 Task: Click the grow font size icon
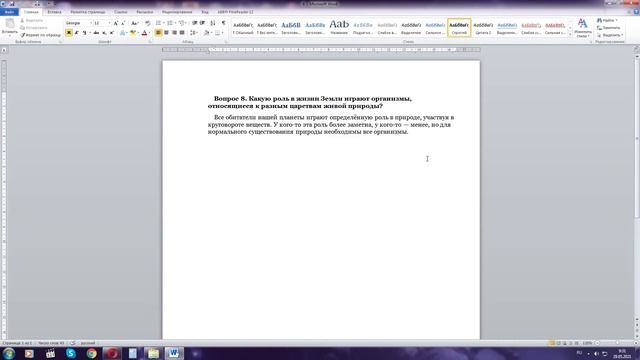pyautogui.click(x=116, y=23)
